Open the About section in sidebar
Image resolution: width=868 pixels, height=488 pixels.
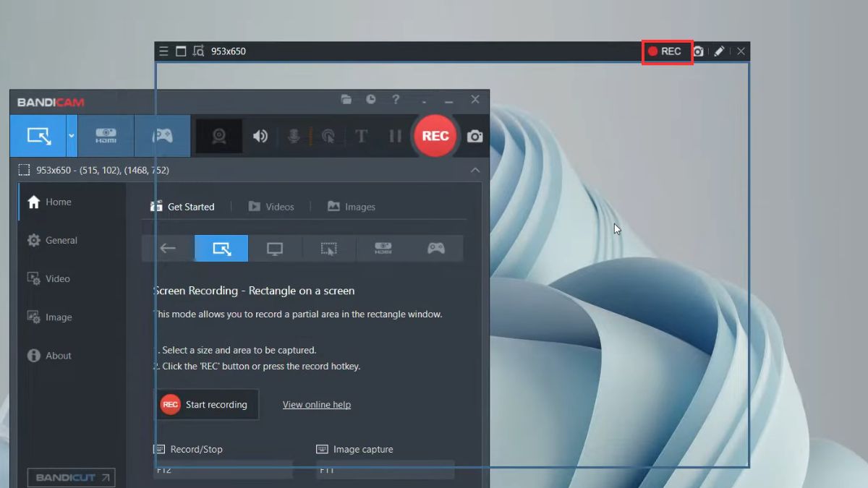click(72, 356)
